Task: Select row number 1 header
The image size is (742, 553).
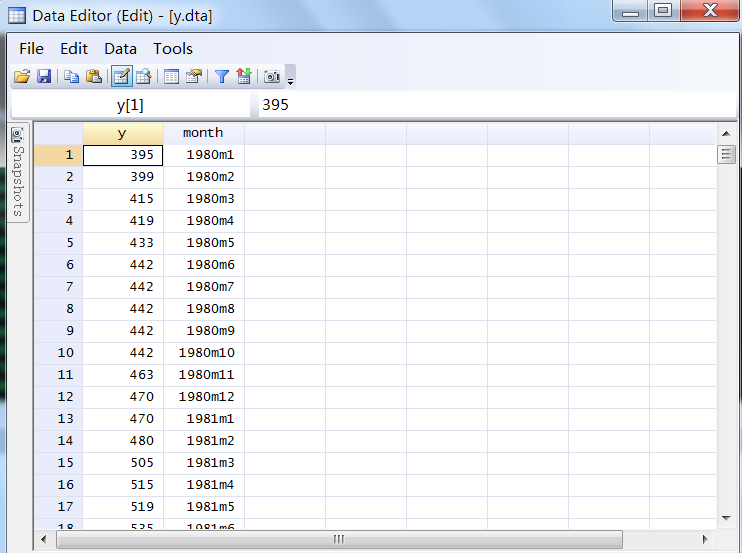Action: coord(58,155)
